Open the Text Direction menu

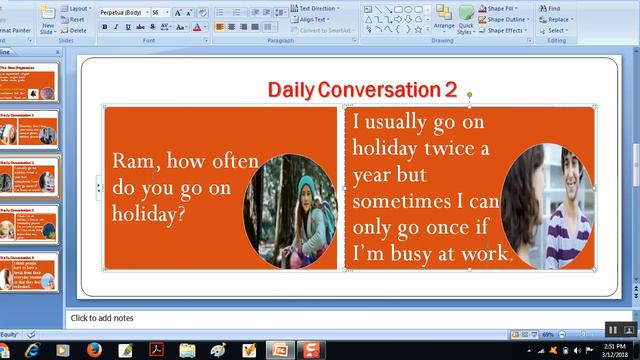tap(315, 8)
